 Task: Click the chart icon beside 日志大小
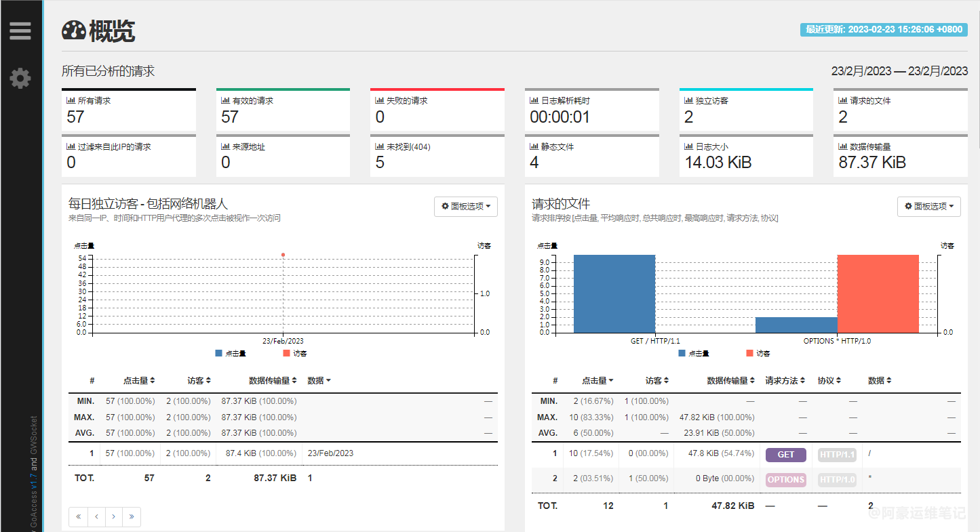688,146
